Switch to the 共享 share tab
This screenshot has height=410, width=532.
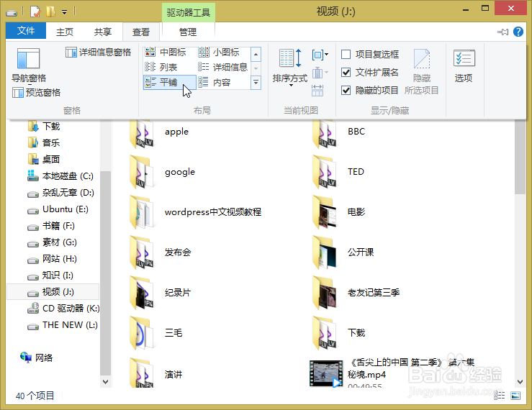point(103,32)
